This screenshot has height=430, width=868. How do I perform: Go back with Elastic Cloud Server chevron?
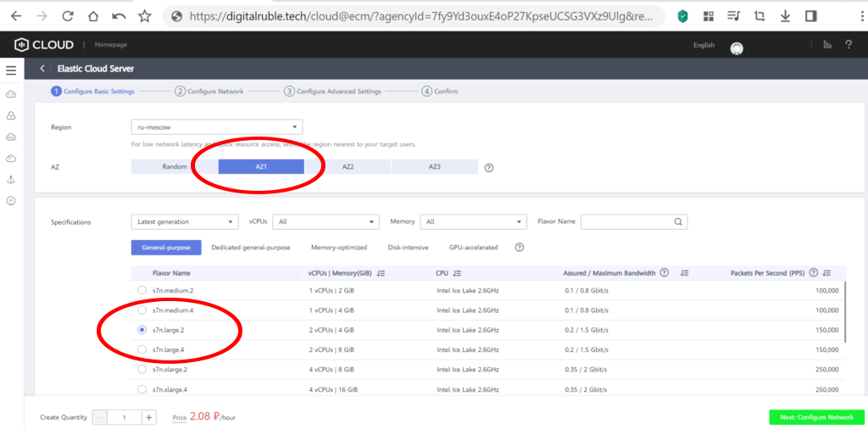tap(42, 69)
